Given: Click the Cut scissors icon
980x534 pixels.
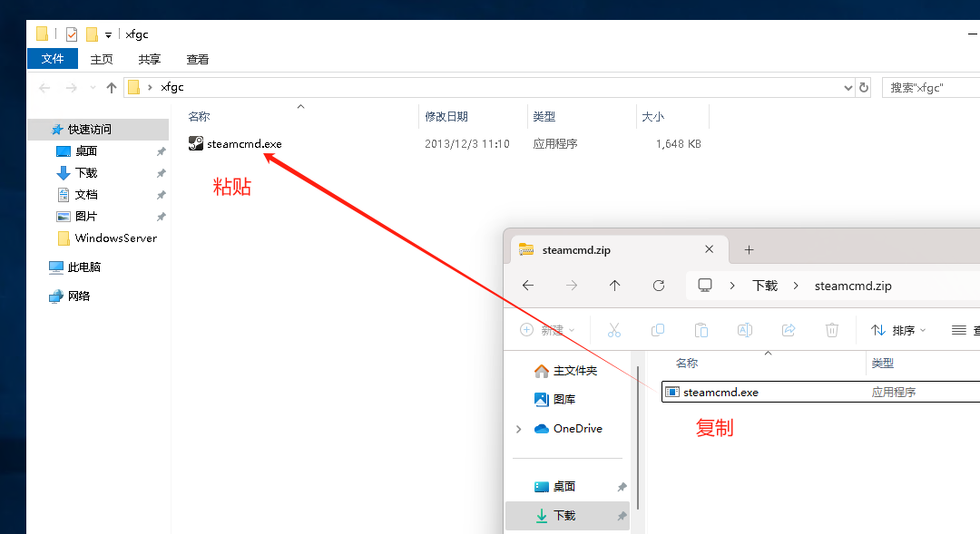Looking at the screenshot, I should point(614,330).
